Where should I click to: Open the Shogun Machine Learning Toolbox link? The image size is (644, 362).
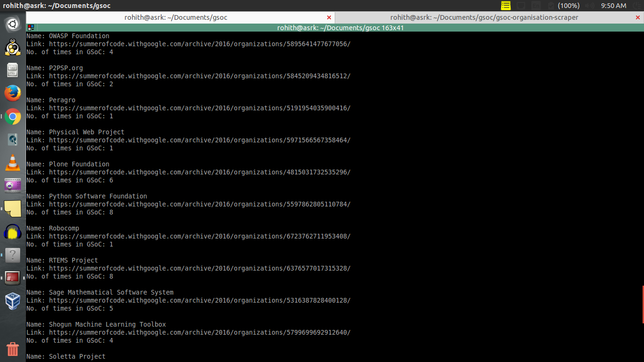(x=200, y=332)
